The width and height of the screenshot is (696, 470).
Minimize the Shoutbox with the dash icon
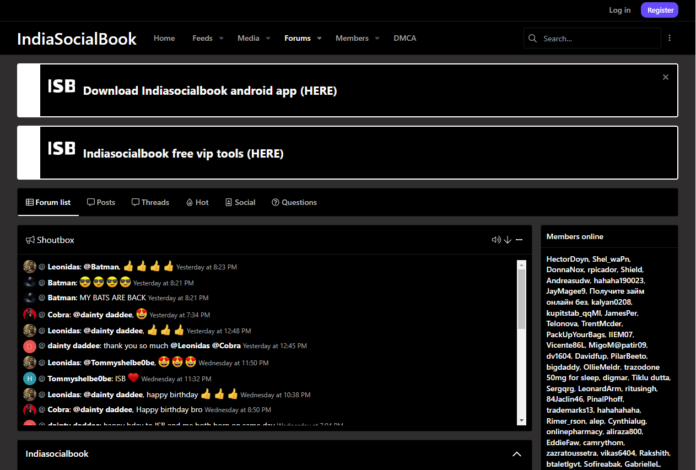pos(519,240)
